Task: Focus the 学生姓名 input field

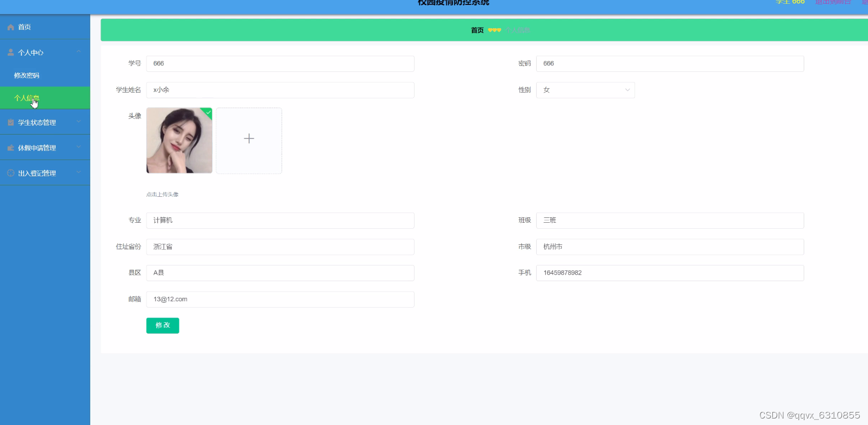Action: click(281, 90)
